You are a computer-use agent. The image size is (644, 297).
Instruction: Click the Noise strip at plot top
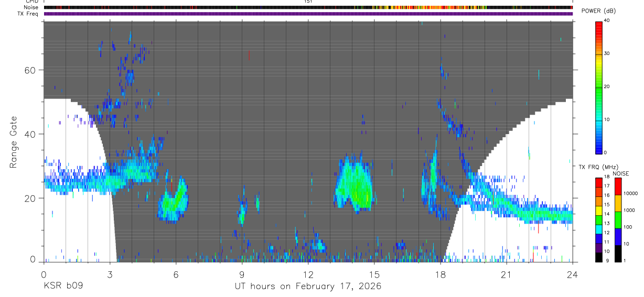[308, 7]
